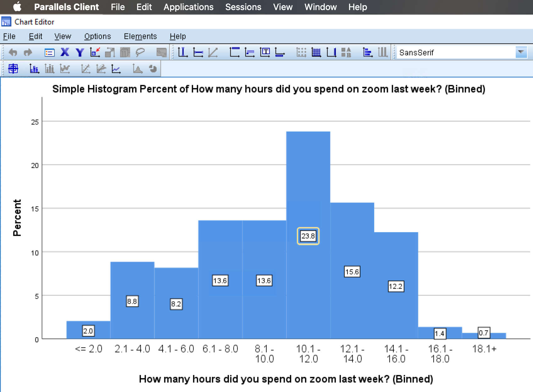This screenshot has width=533, height=392.
Task: Open the Elements menu
Action: [140, 36]
